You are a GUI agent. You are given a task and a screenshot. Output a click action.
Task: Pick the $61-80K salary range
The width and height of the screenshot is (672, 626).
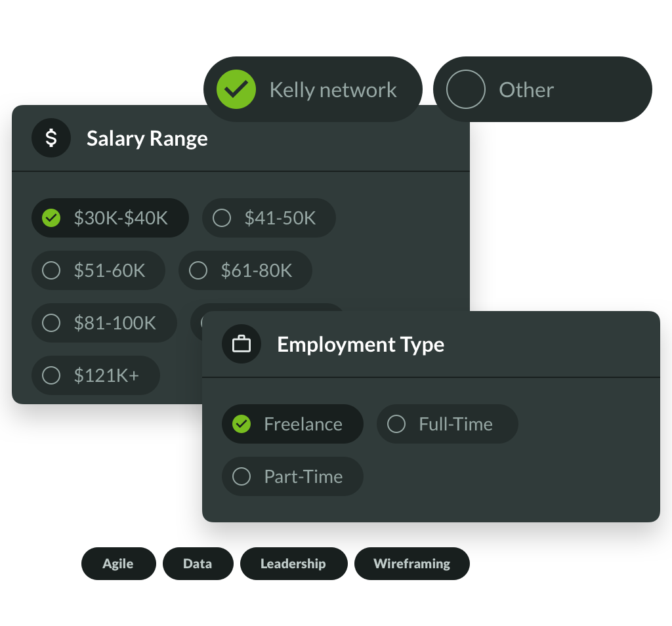(245, 270)
